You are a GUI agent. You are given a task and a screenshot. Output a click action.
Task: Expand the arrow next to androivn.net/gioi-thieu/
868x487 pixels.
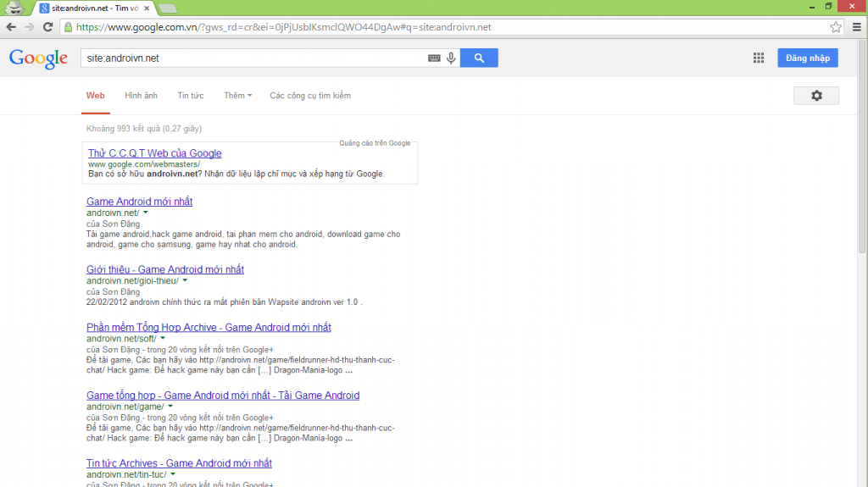[185, 280]
